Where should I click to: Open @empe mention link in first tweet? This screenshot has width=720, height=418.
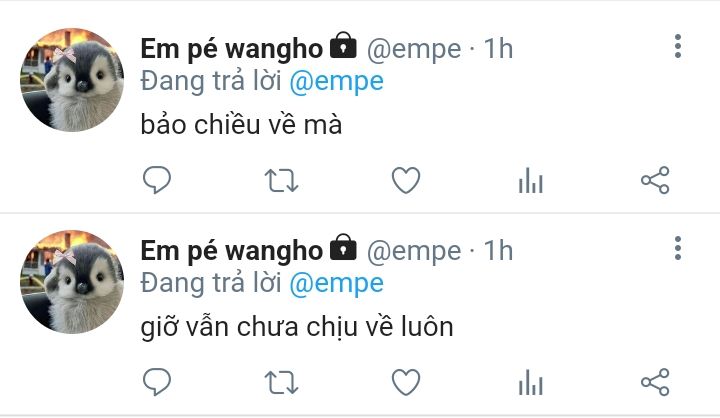pos(337,82)
